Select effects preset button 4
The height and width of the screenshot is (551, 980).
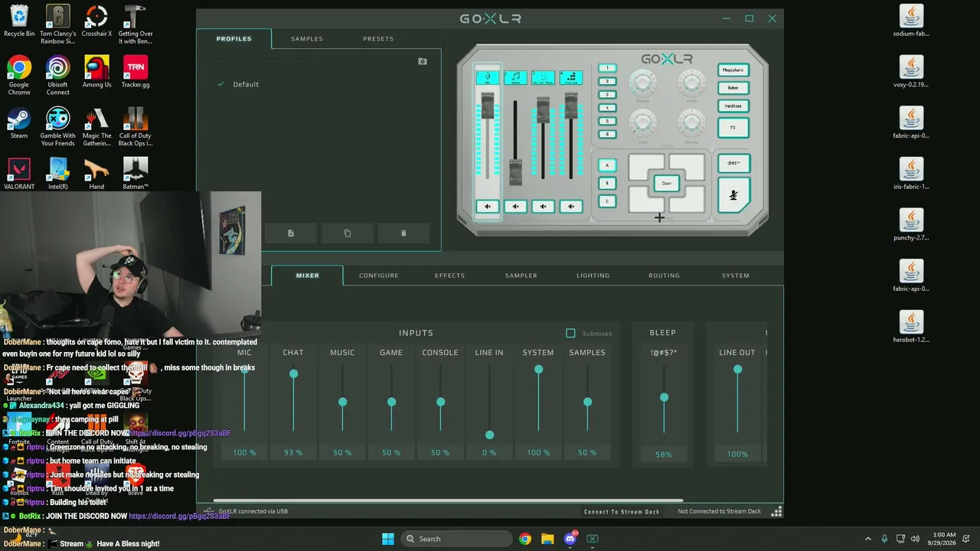pos(607,108)
